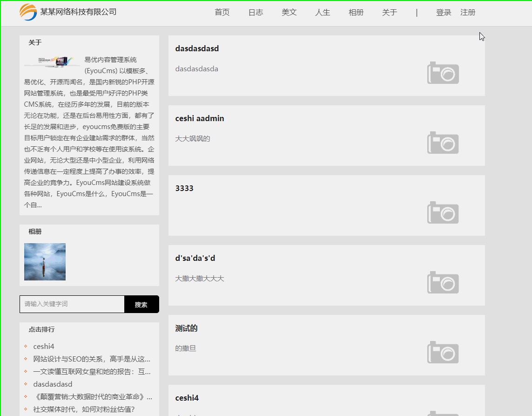Open the dasdasdasd post title
Image resolution: width=532 pixels, height=416 pixels.
pyautogui.click(x=197, y=48)
